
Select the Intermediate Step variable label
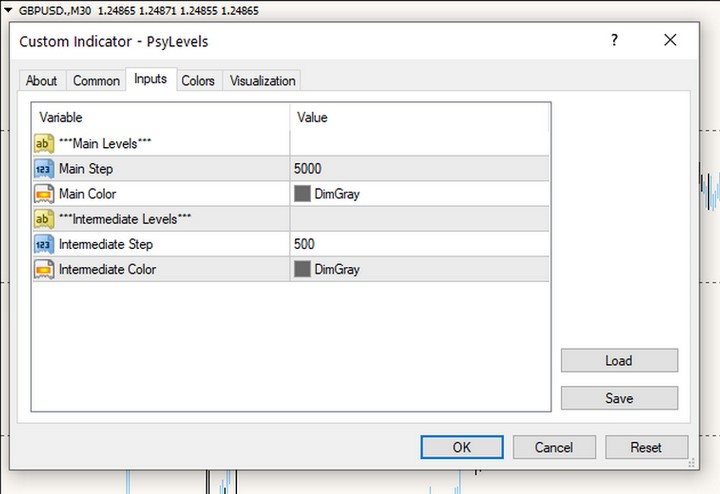coord(106,244)
